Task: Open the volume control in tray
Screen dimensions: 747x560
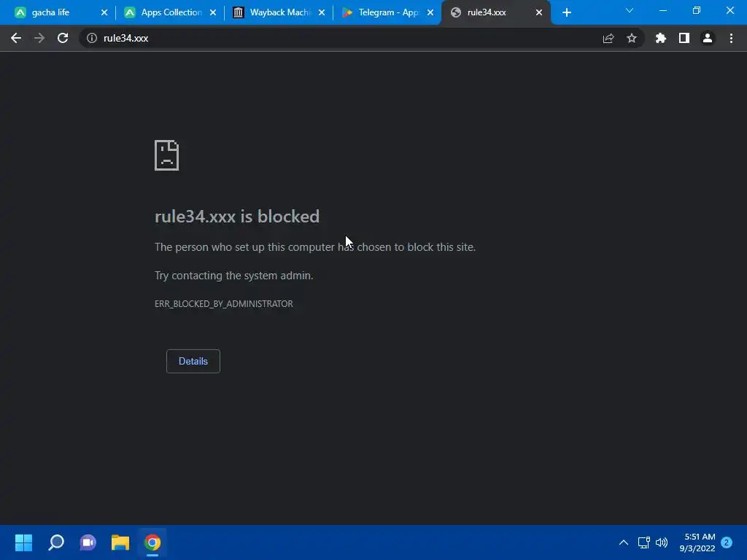Action: tap(662, 542)
